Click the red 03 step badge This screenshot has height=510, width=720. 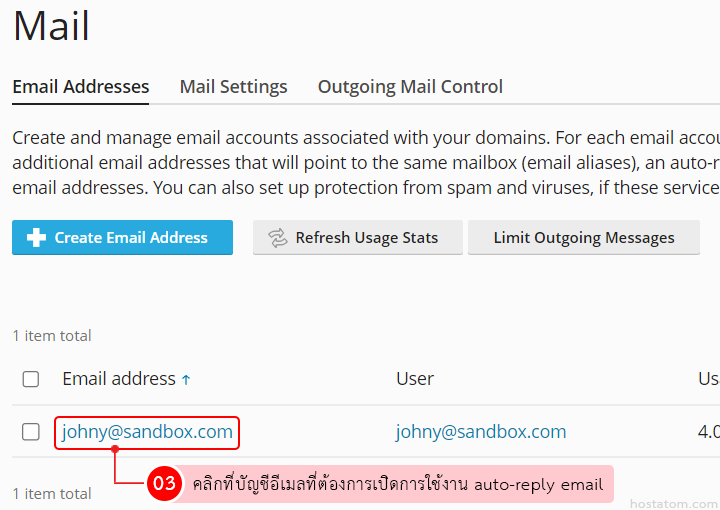tap(164, 483)
